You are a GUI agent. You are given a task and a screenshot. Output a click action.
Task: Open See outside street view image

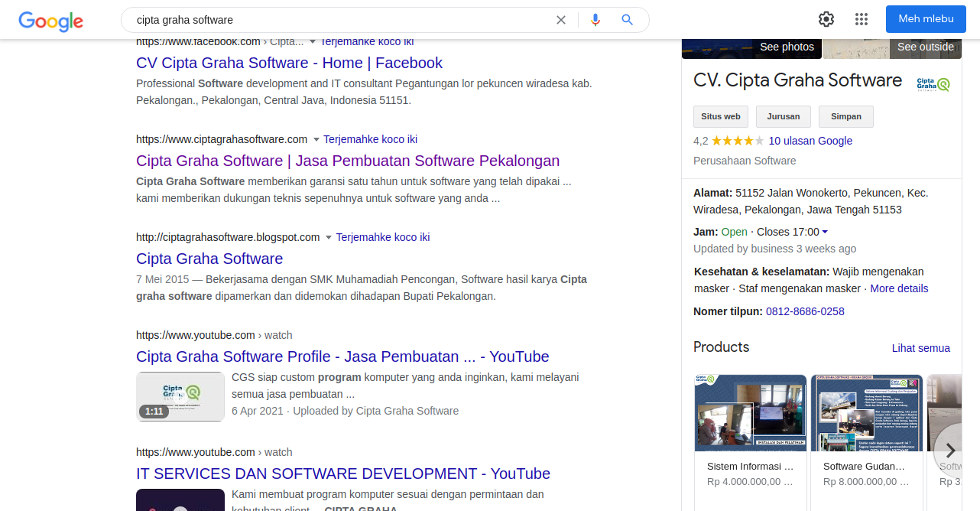click(893, 48)
